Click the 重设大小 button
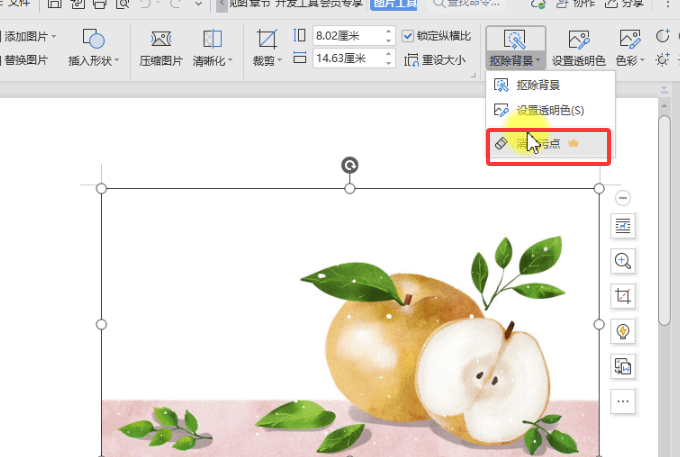680x457 pixels. tap(435, 60)
